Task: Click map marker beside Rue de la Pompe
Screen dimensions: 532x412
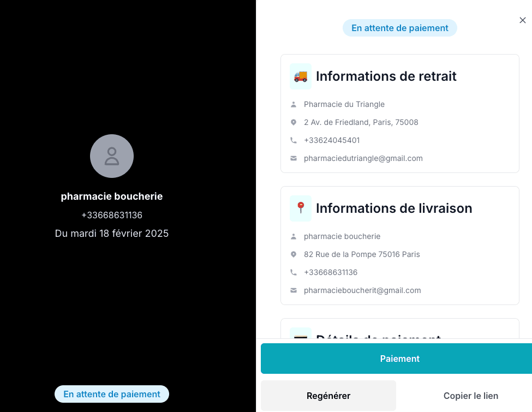Action: point(294,254)
